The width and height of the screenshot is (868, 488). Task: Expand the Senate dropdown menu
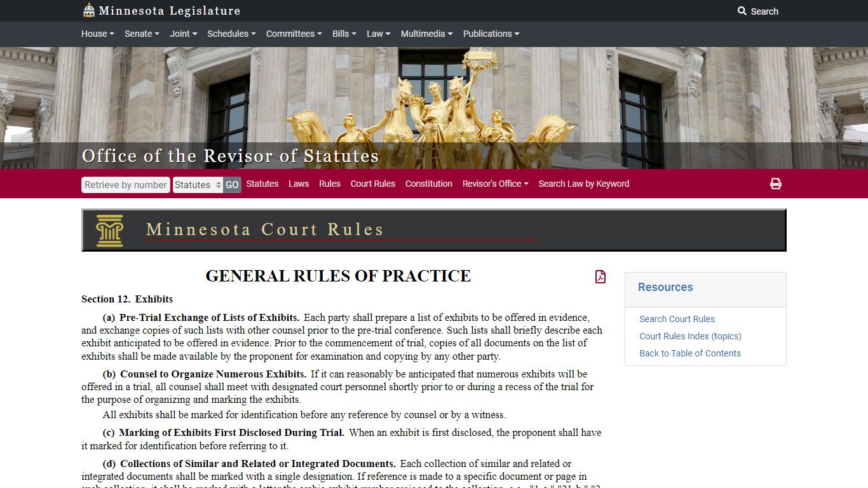[142, 34]
